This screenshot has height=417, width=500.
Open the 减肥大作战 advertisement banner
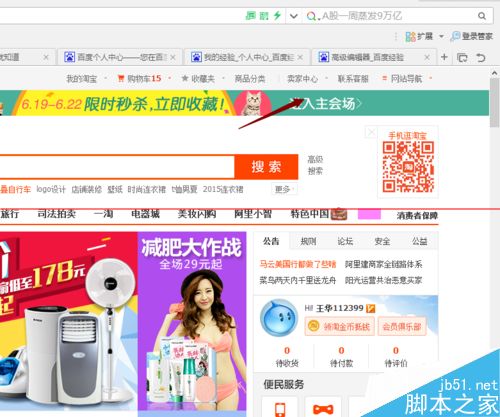pos(192,322)
